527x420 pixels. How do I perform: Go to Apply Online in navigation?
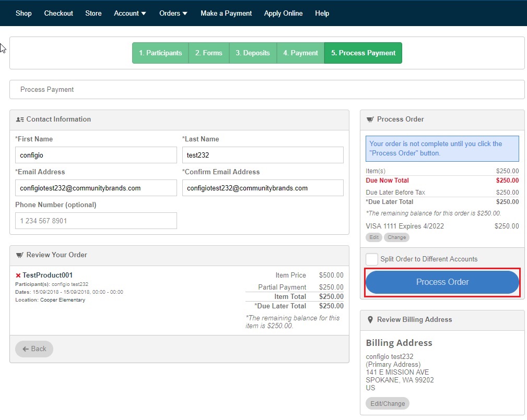(x=283, y=14)
